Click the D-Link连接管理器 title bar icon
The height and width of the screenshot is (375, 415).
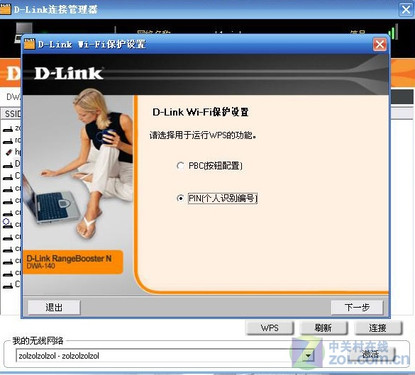[5, 9]
